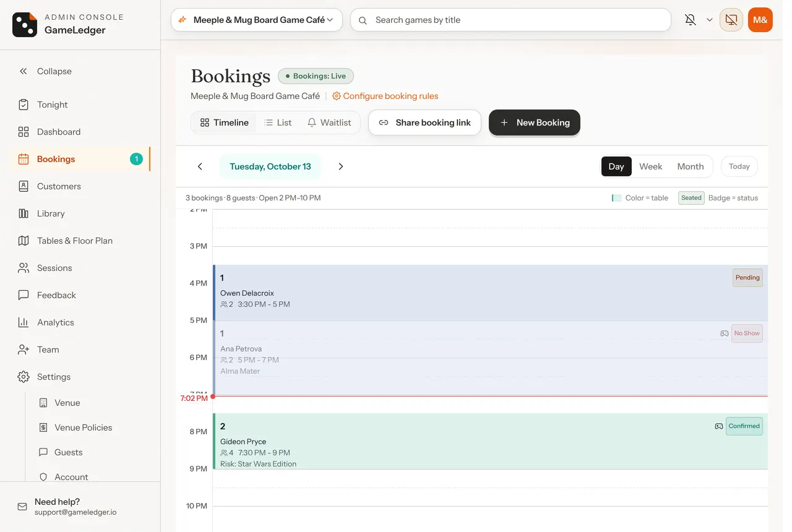Click Share booking link button
Viewport: 792px width, 532px height.
point(424,122)
